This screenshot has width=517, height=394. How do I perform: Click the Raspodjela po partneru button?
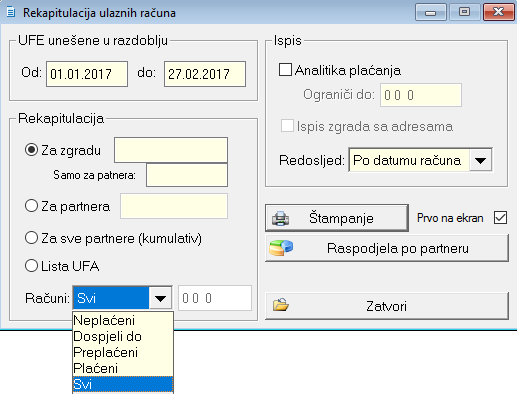tap(387, 248)
